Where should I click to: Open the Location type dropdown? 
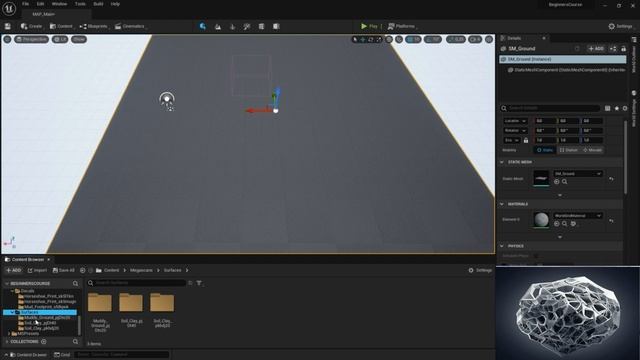[x=515, y=121]
